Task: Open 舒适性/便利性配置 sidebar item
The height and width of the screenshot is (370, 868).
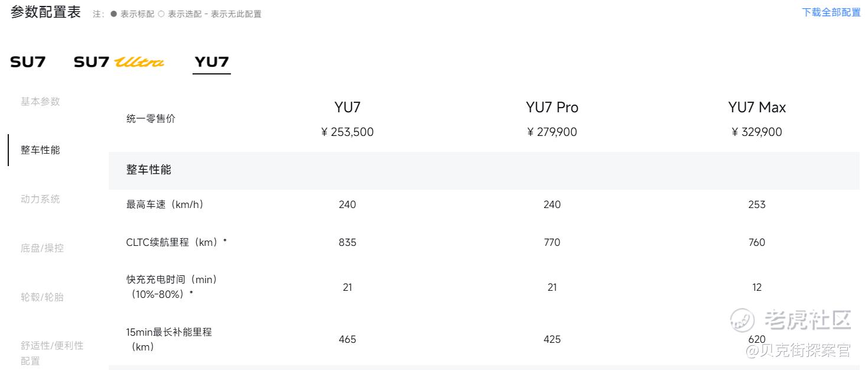Action: pos(52,353)
